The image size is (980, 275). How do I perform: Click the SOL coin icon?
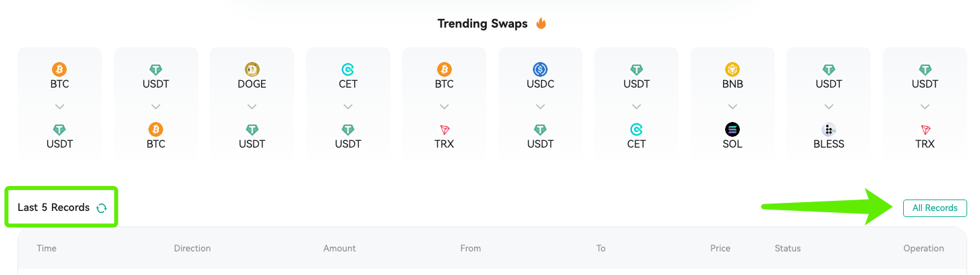732,129
